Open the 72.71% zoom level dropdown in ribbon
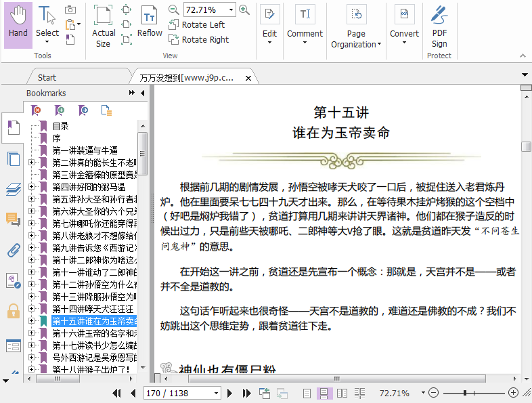532x403 pixels. coord(231,9)
